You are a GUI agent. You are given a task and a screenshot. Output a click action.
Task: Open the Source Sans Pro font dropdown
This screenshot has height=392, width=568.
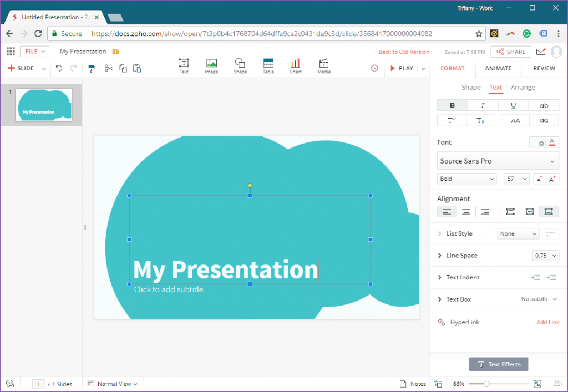click(498, 160)
